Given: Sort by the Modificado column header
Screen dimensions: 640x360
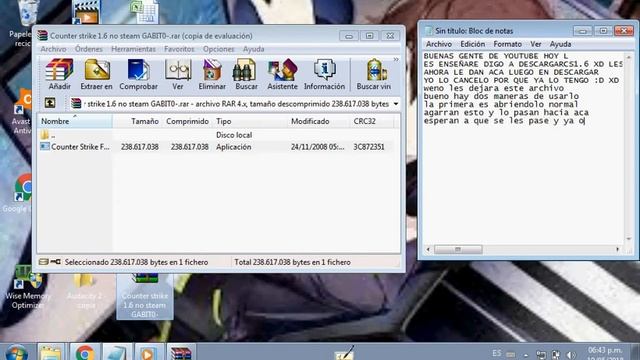Looking at the screenshot, I should pos(319,121).
